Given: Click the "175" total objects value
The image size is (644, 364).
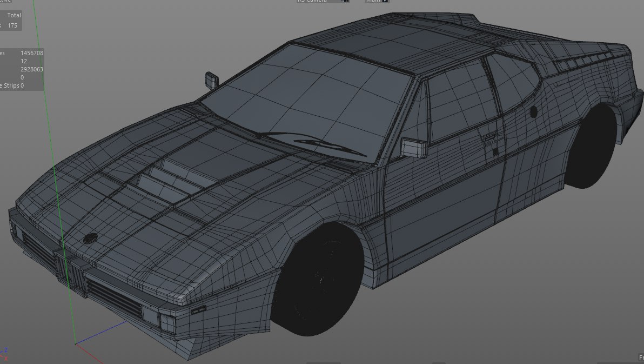Looking at the screenshot, I should click(12, 25).
